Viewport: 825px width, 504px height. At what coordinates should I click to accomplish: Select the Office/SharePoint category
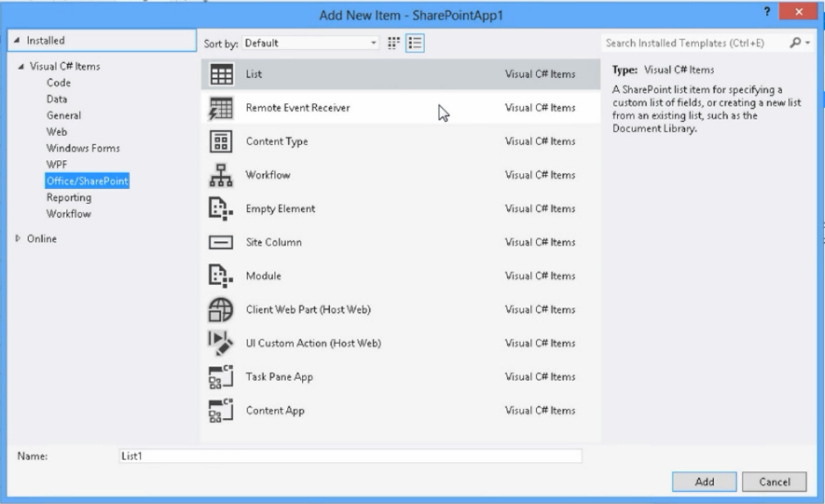88,181
